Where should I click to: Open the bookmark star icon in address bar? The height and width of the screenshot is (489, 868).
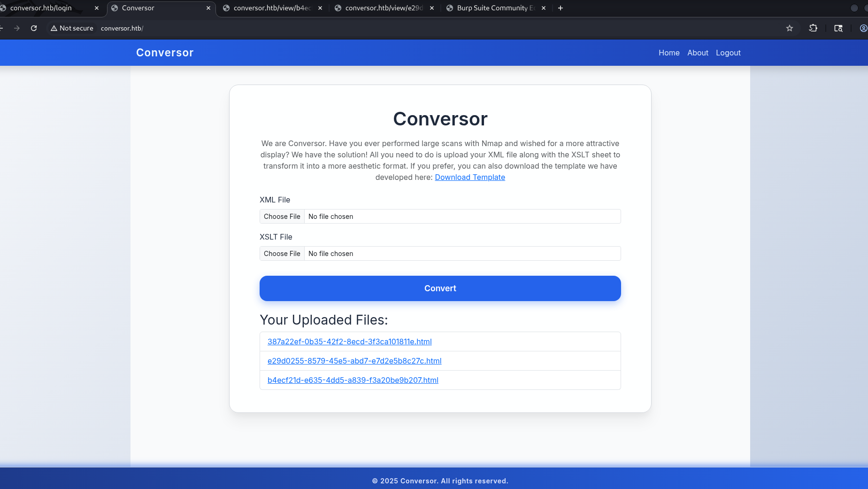pos(790,28)
